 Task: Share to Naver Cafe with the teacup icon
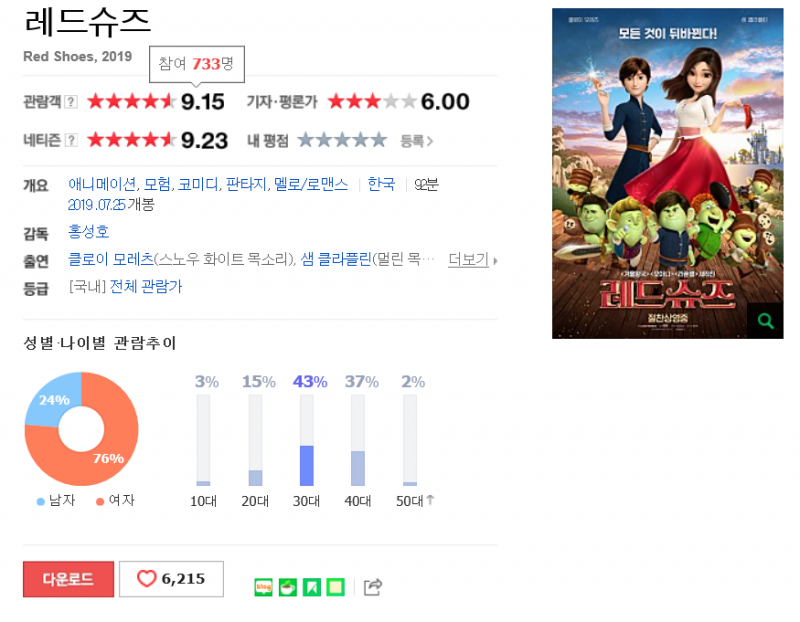point(287,587)
